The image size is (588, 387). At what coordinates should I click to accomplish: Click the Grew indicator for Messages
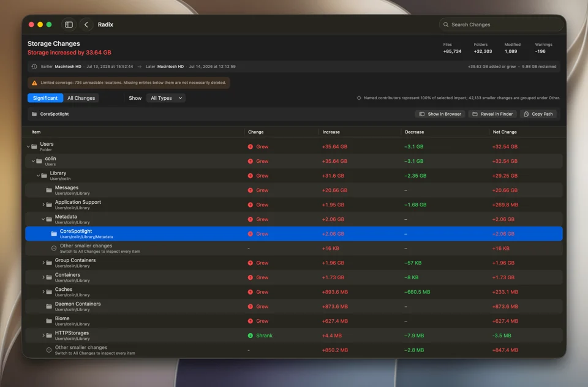(x=258, y=190)
